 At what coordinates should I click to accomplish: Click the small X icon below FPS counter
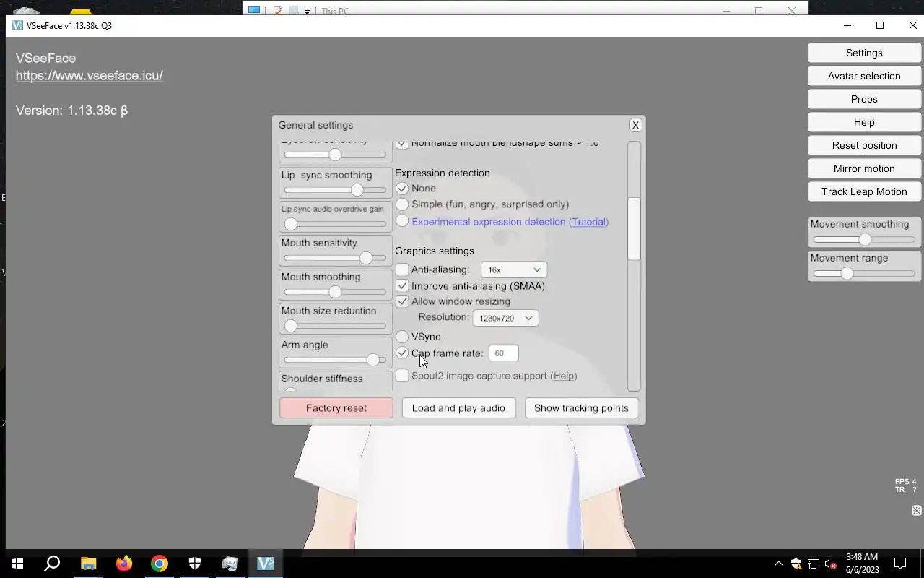click(x=916, y=511)
